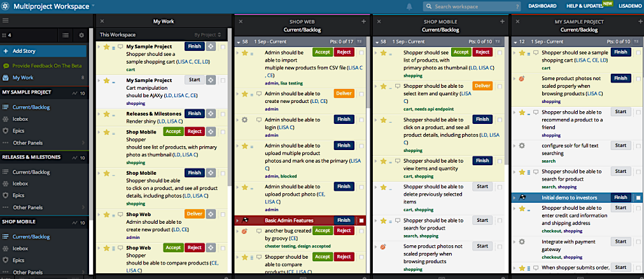Click the plus icon on Shop Web panel
644x279 pixels.
click(x=363, y=22)
